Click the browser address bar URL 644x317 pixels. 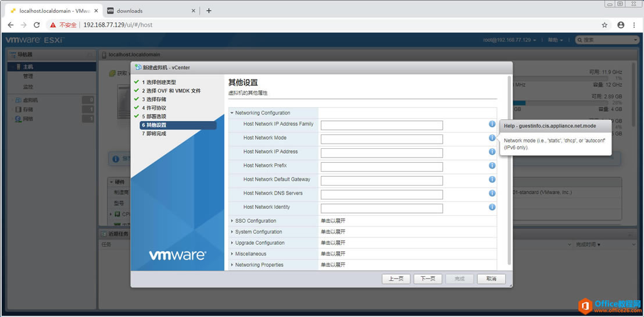(118, 25)
